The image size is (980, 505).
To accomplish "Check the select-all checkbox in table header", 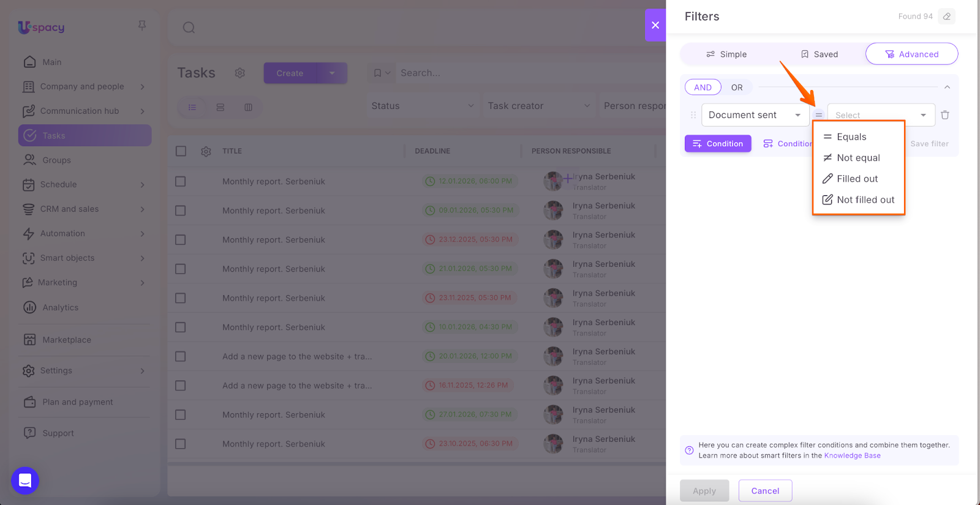I will 181,151.
